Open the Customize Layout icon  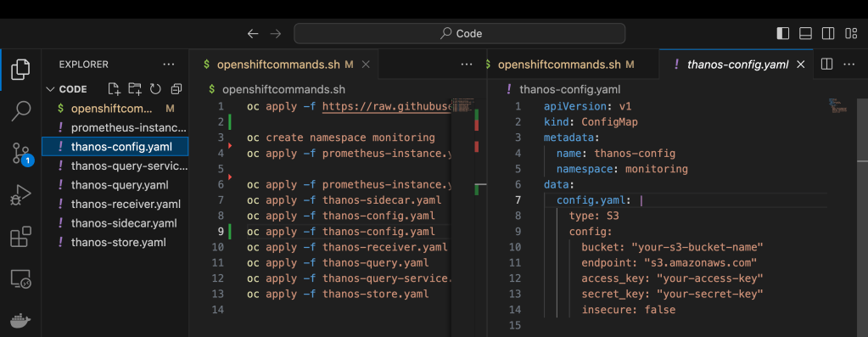[x=851, y=34]
